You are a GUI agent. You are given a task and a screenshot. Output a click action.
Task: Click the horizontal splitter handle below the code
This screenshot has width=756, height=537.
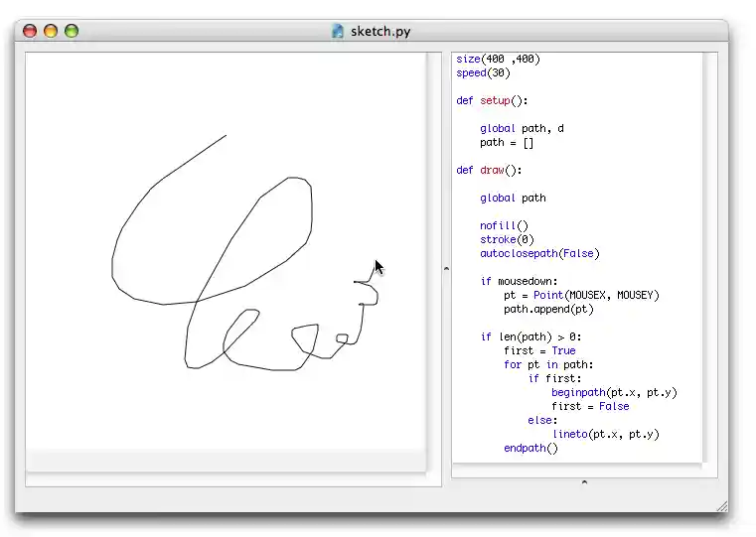click(x=584, y=482)
